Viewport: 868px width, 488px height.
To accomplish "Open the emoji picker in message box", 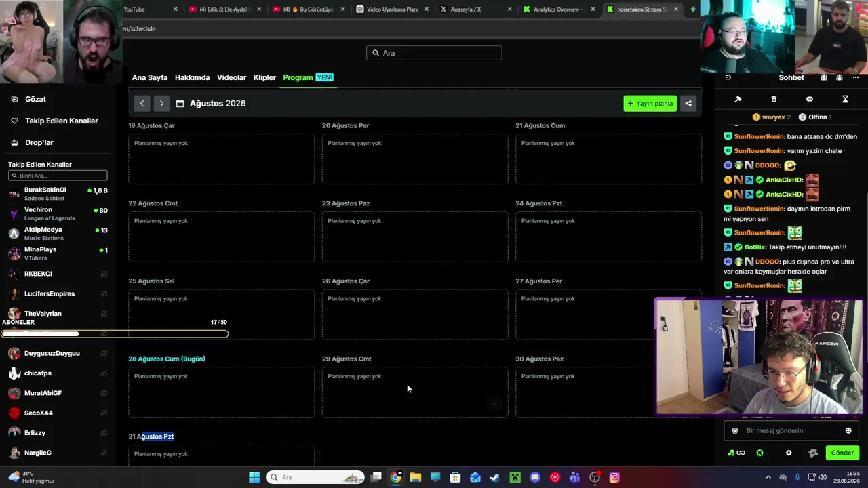I will 848,430.
